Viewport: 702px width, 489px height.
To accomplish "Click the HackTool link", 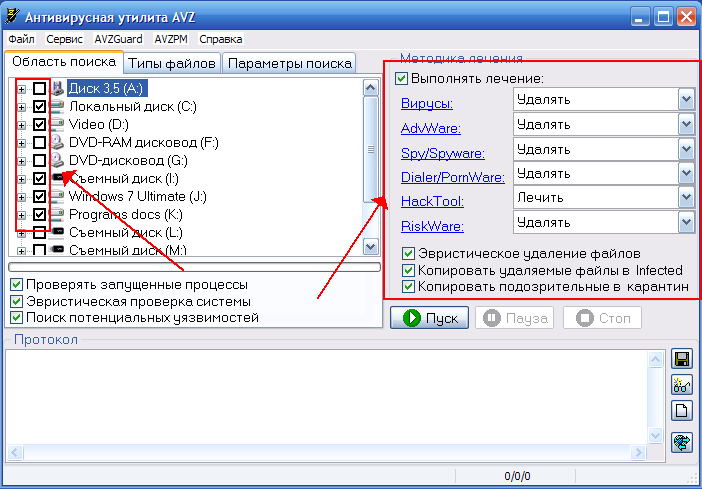I will click(x=432, y=202).
